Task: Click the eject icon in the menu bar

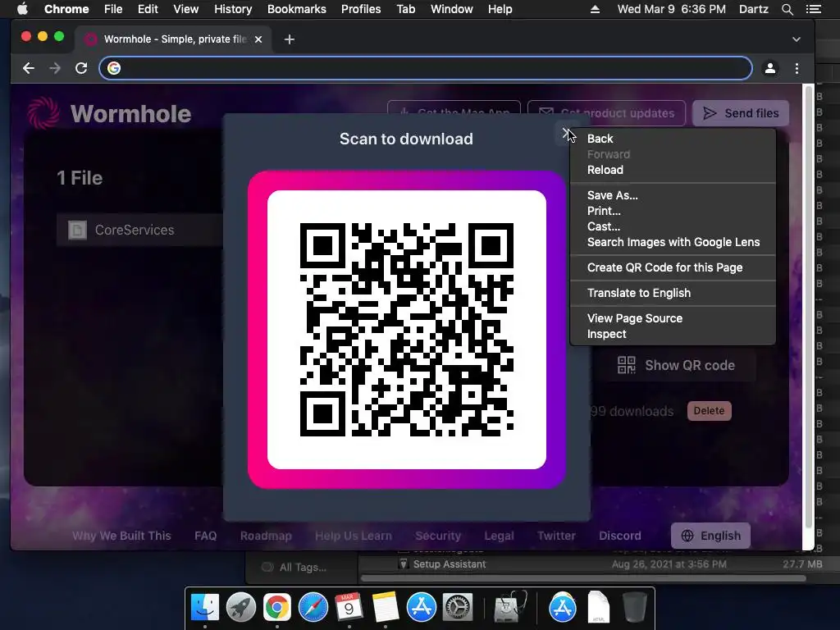Action: [x=595, y=9]
